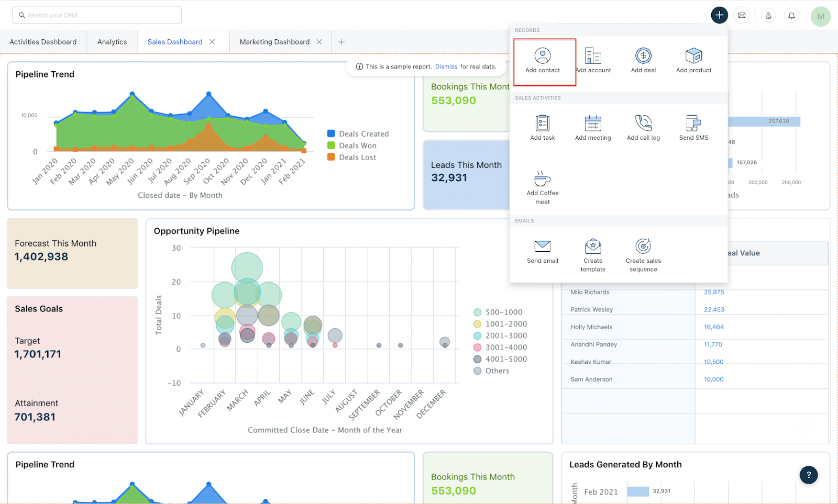This screenshot has height=504, width=838.
Task: Select the Sales Dashboard tab
Action: tap(175, 42)
